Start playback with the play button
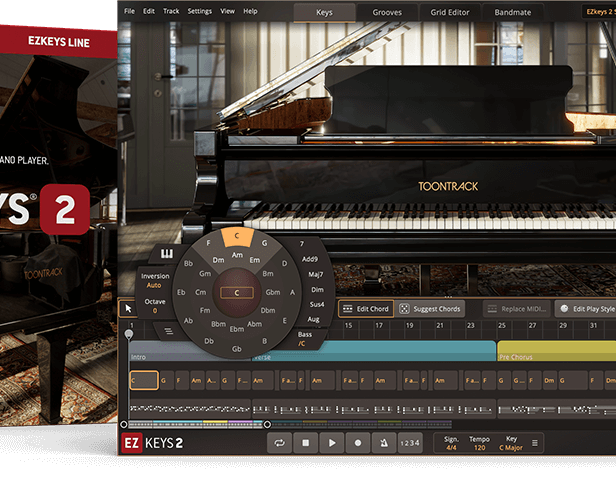Viewport: 616px width, 488px height. tap(332, 443)
